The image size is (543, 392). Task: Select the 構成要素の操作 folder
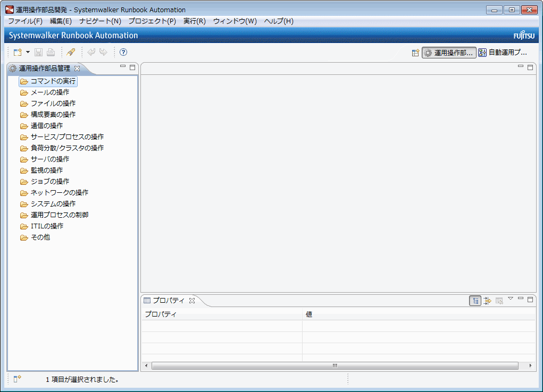pyautogui.click(x=48, y=115)
